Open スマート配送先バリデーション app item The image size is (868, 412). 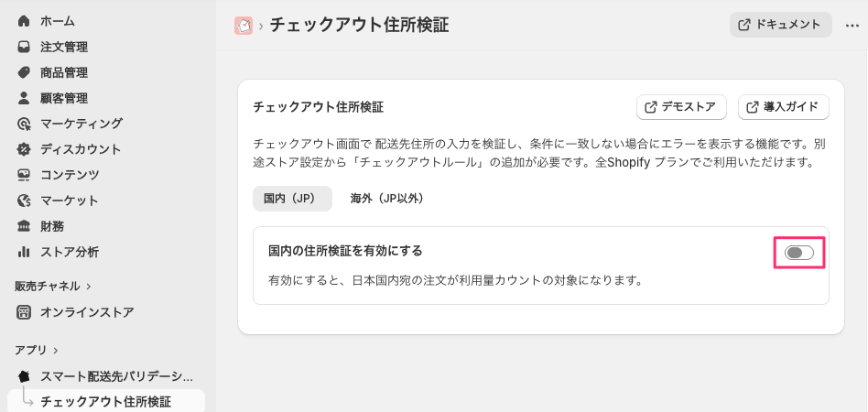(116, 376)
